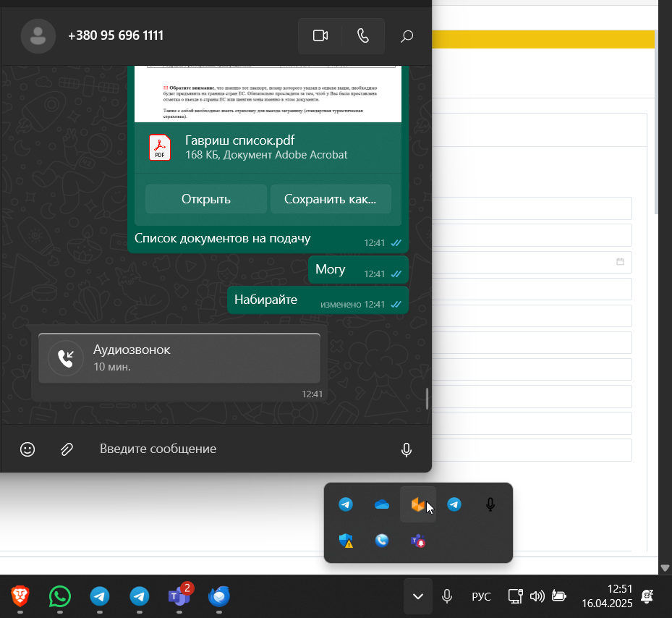Record a voice message with the microphone
The height and width of the screenshot is (618, 672).
pyautogui.click(x=407, y=449)
